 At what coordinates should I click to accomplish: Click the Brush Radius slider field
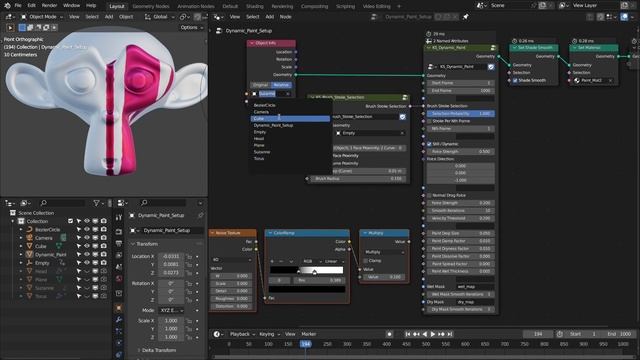pos(358,179)
